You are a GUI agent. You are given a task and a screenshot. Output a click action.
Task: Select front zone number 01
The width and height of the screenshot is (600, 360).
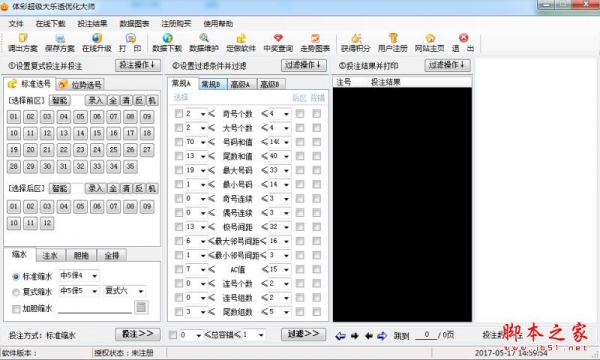(14, 117)
